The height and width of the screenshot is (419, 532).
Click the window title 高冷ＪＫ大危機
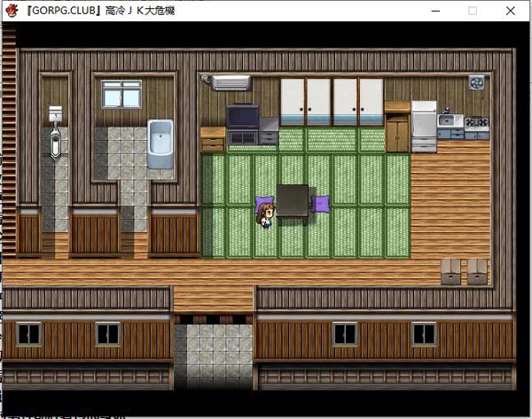tap(140, 11)
